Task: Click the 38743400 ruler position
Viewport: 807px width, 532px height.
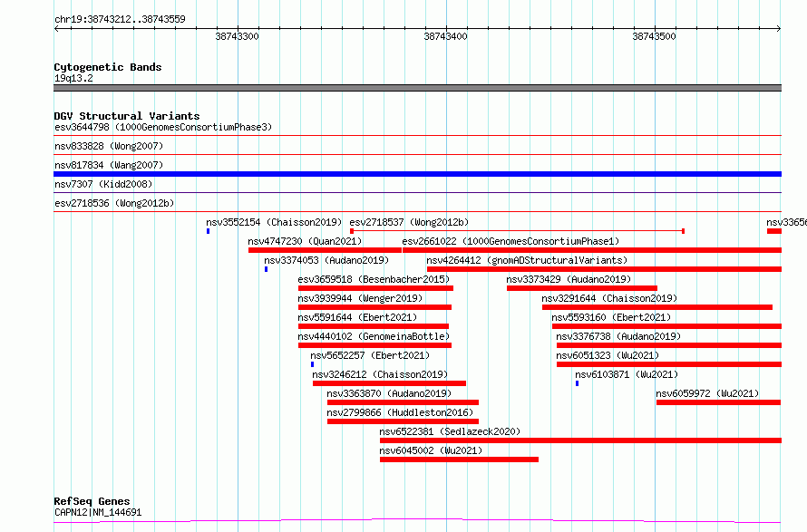Action: point(446,36)
